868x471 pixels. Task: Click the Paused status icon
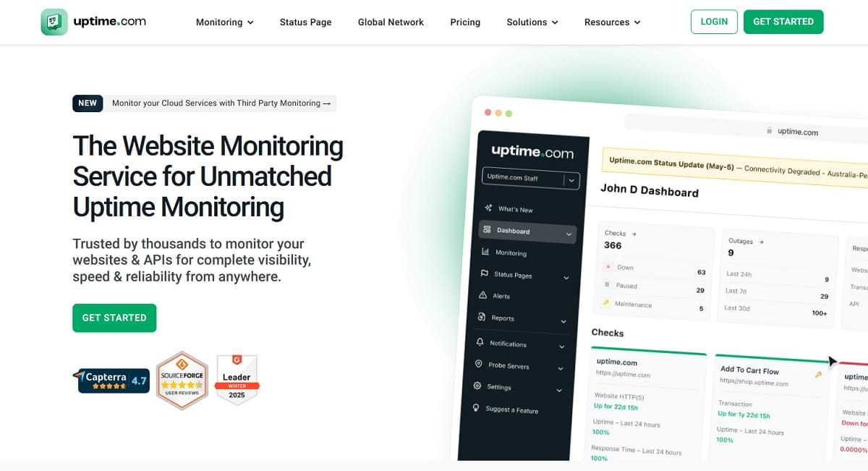[607, 284]
